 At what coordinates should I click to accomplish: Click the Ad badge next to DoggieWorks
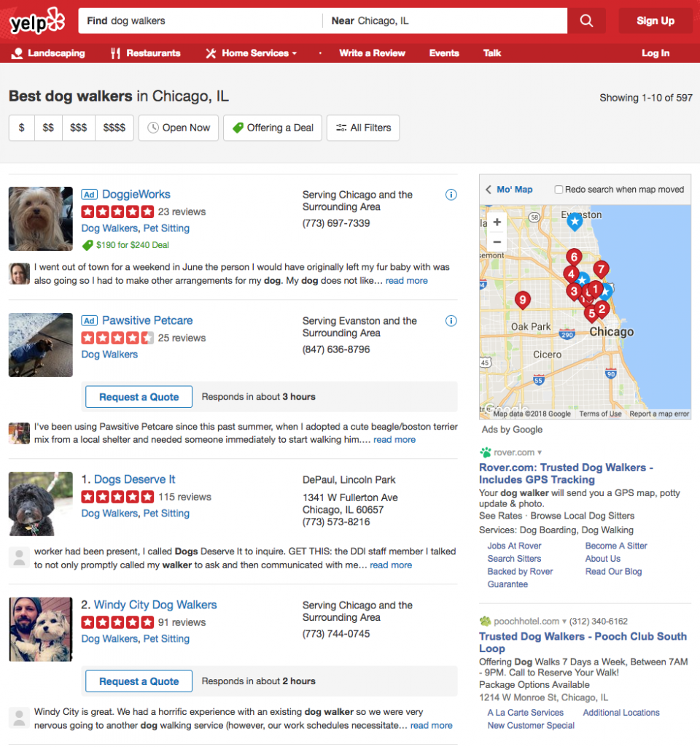89,194
